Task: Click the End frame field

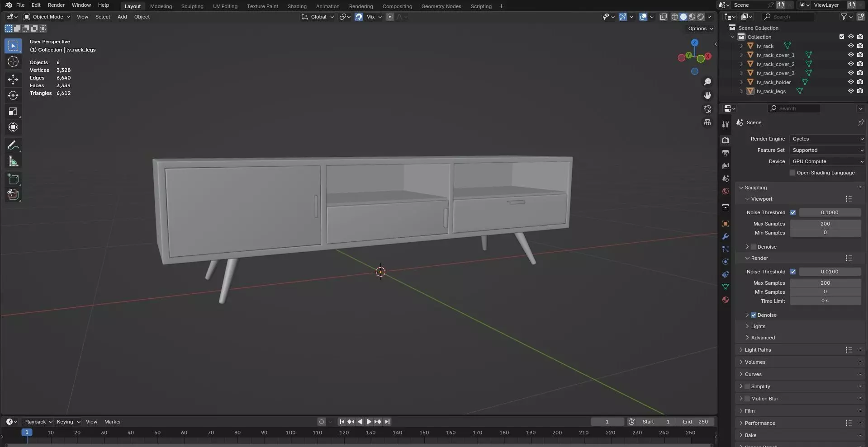Action: point(695,422)
